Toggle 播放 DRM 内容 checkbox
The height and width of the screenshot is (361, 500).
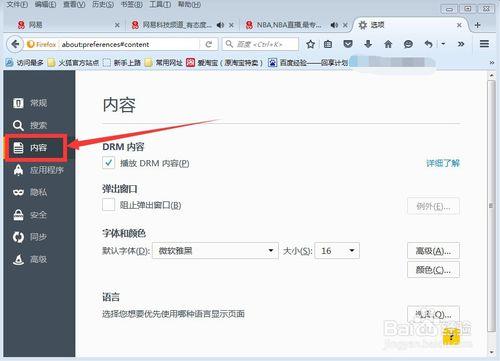coord(109,163)
